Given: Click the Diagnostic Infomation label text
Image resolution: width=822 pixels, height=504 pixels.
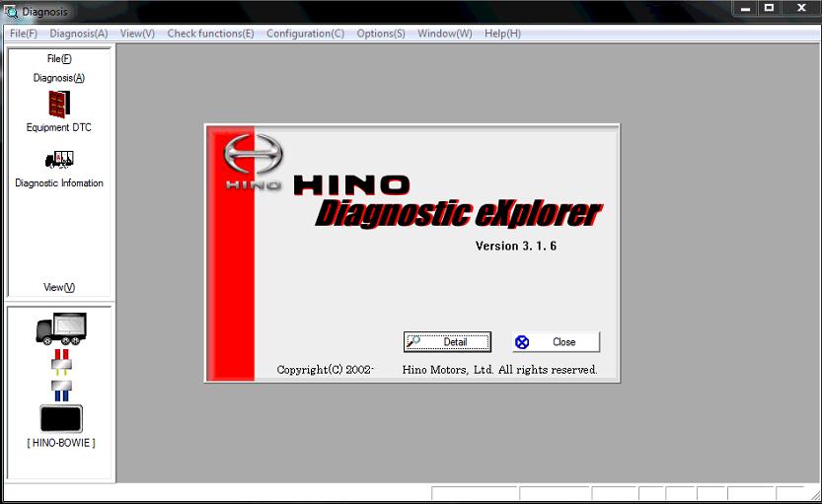Looking at the screenshot, I should (59, 182).
